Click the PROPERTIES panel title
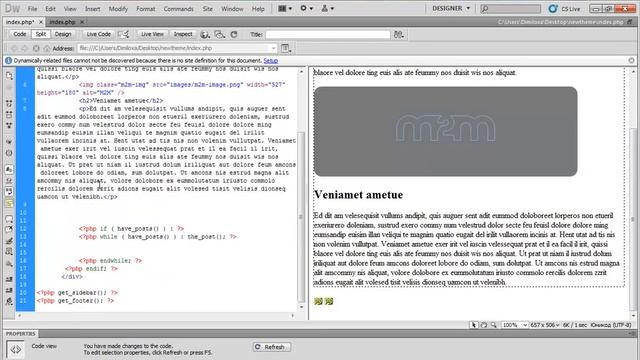This screenshot has height=360, width=640. click(x=21, y=333)
